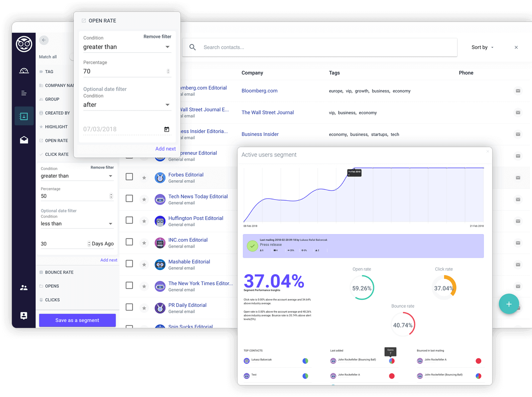Check the Forbes Editorial checkbox

[129, 177]
